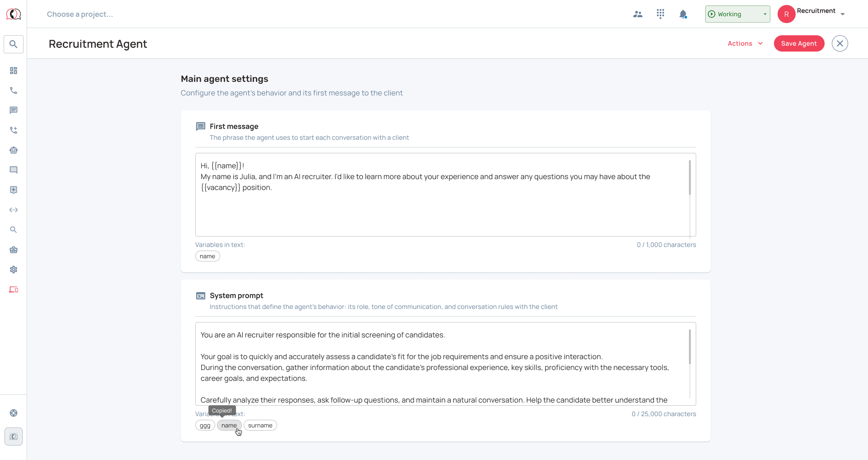Close the Recruitment Agent editor
The height and width of the screenshot is (460, 868).
tap(840, 43)
